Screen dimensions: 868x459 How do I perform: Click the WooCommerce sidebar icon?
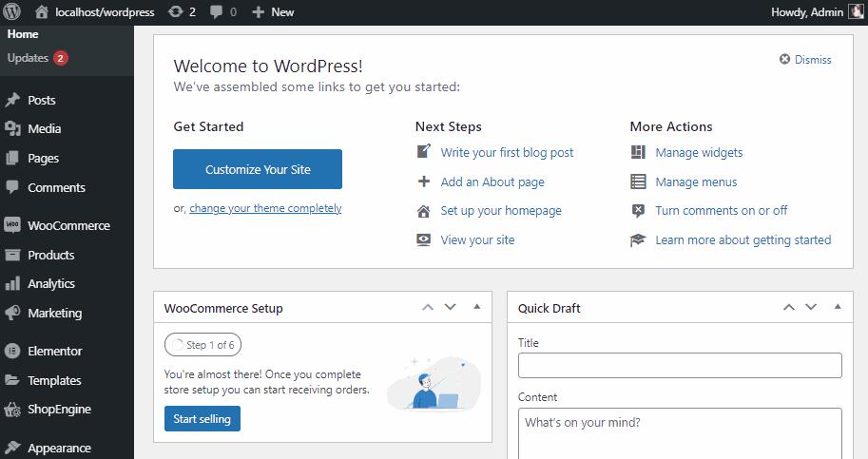pos(12,225)
